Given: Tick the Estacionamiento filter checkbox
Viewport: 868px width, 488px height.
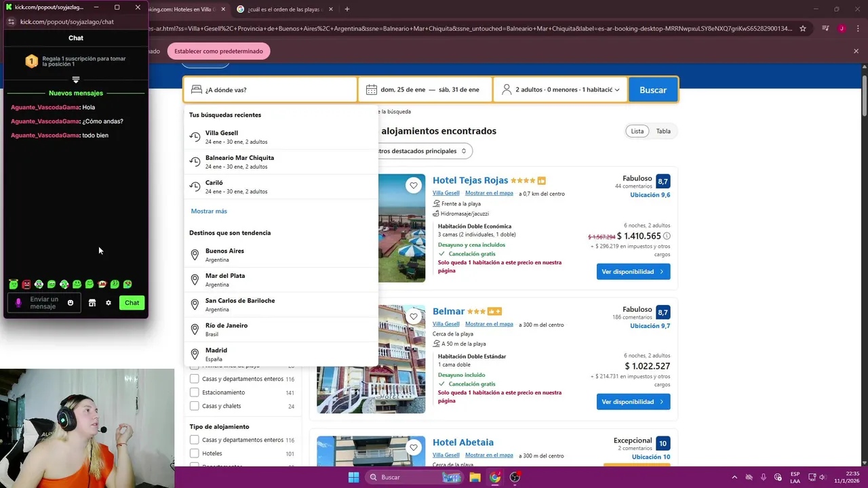Looking at the screenshot, I should click(x=195, y=392).
